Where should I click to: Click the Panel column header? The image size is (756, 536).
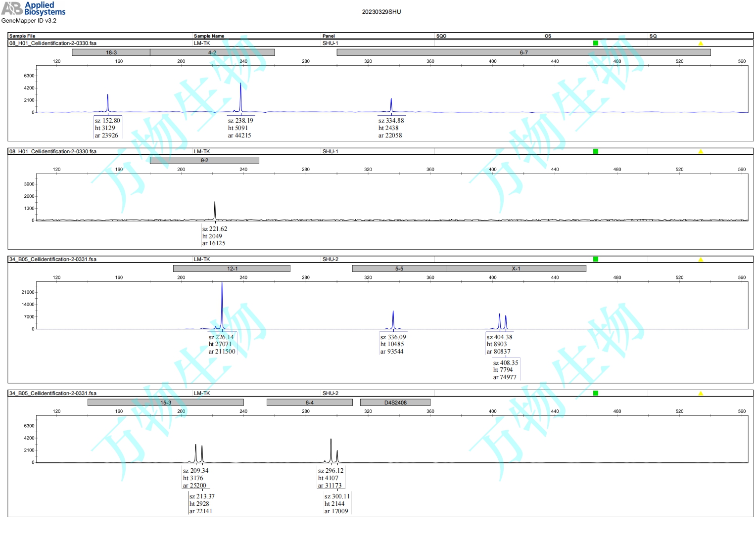click(x=329, y=36)
